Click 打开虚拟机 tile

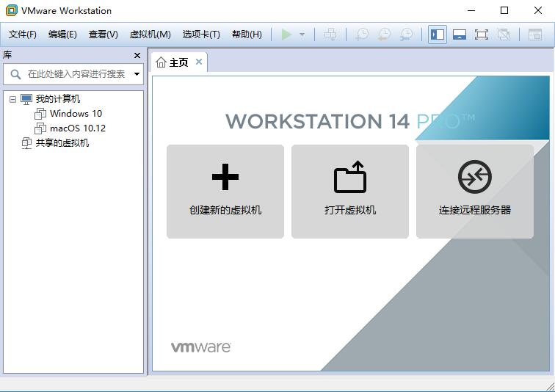coord(350,192)
